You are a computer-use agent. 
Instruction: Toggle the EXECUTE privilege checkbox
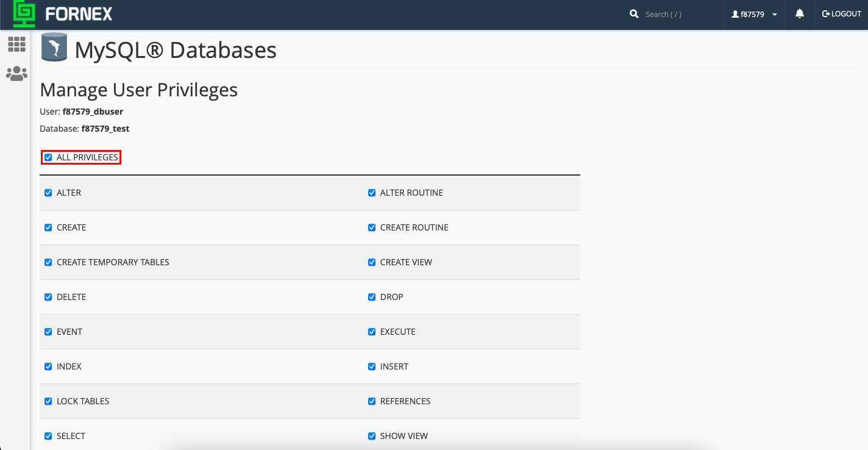coord(372,332)
